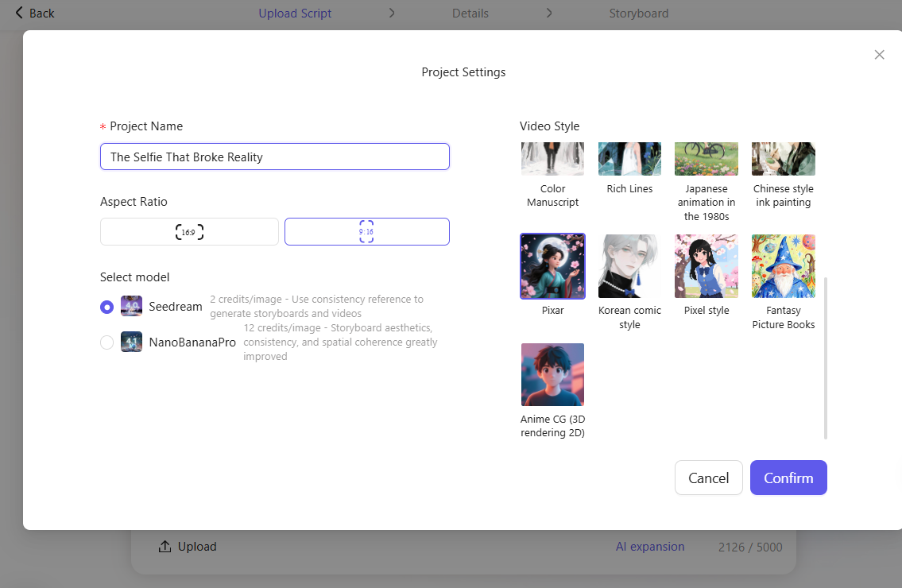The image size is (902, 588).
Task: Click the AI expansion link
Action: coord(650,547)
